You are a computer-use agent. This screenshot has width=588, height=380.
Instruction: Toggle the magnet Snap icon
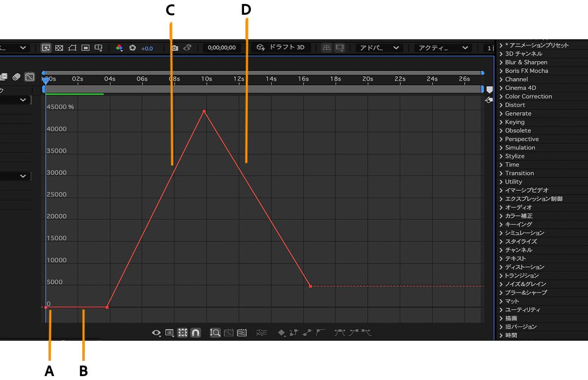[x=196, y=332]
